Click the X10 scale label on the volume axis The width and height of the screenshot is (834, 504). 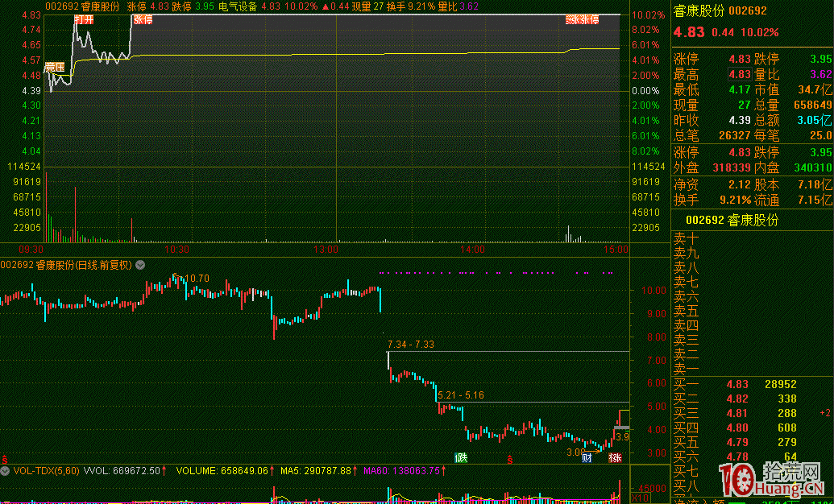[x=640, y=498]
